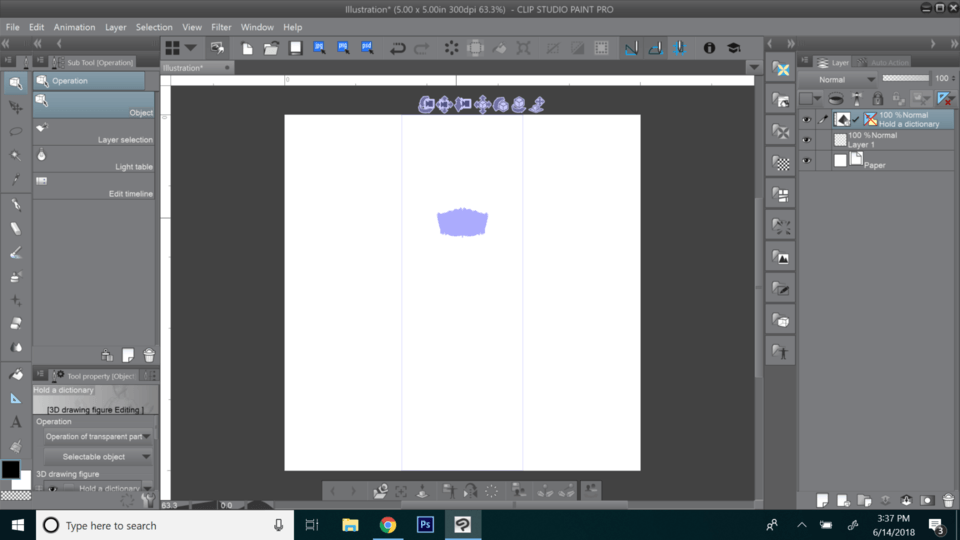The height and width of the screenshot is (540, 960).
Task: Toggle Lock Layer in layer palette
Action: [x=877, y=99]
